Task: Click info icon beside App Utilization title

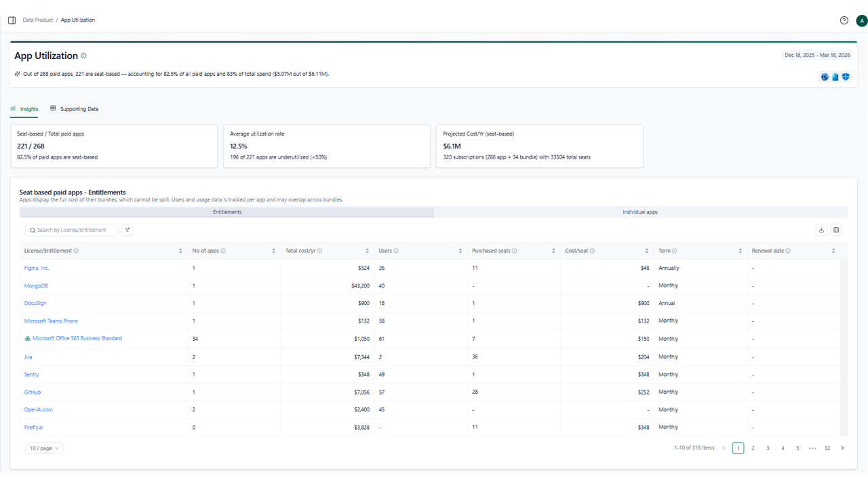Action: (84, 56)
